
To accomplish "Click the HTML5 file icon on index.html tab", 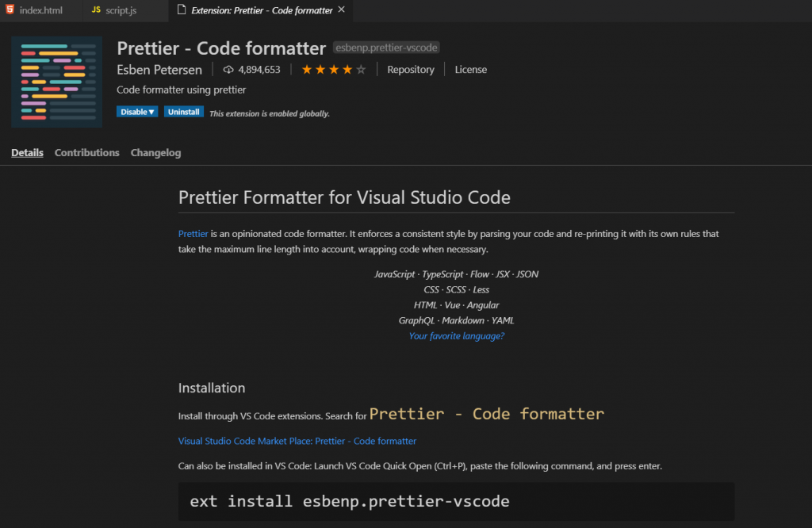I will tap(10, 10).
